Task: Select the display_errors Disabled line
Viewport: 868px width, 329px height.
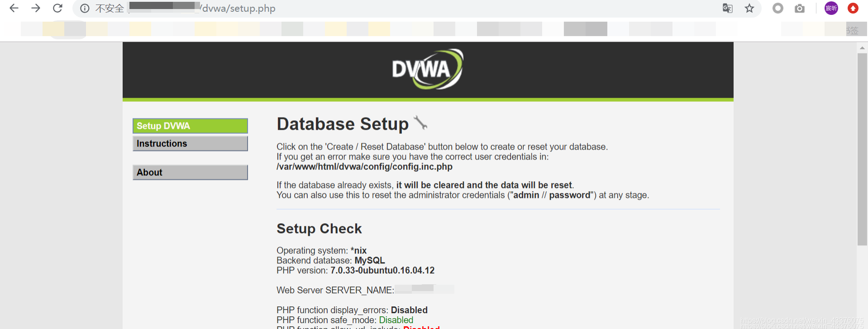Action: [x=352, y=310]
